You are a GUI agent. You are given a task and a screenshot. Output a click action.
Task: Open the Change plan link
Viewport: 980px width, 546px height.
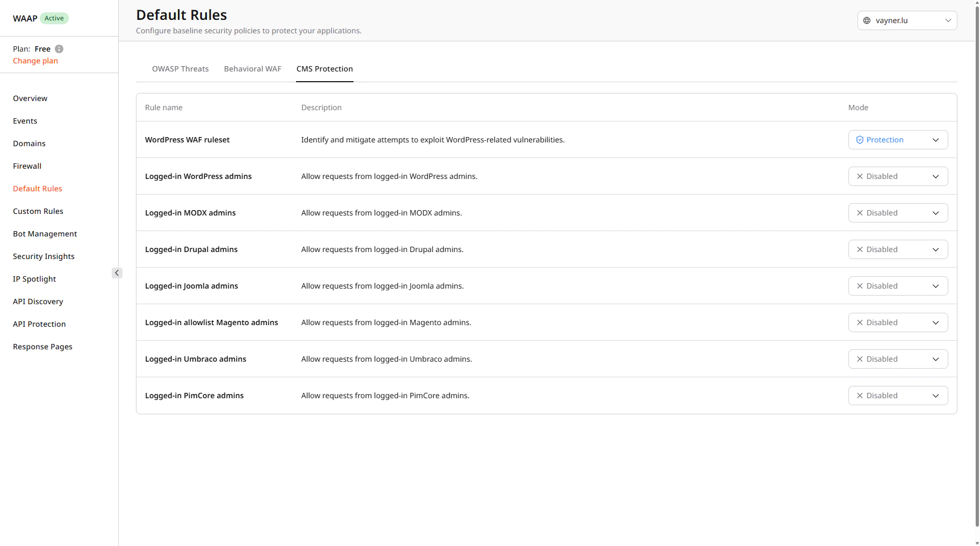click(x=35, y=61)
